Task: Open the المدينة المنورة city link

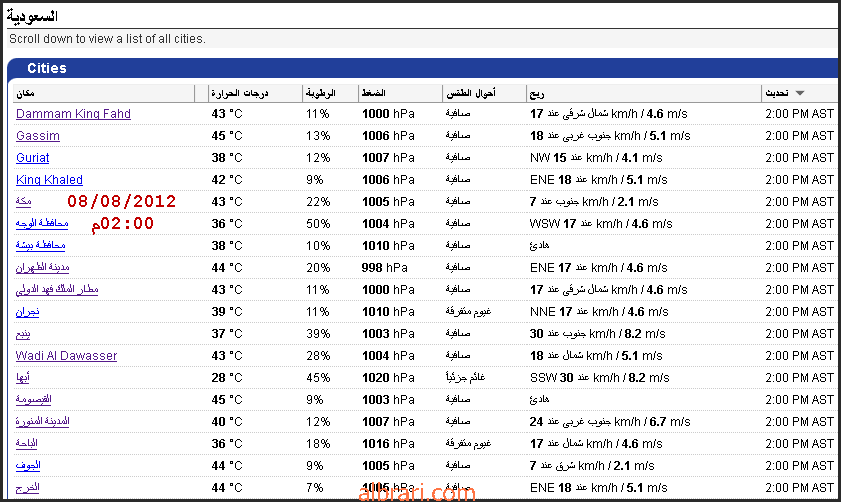Action: [42, 422]
